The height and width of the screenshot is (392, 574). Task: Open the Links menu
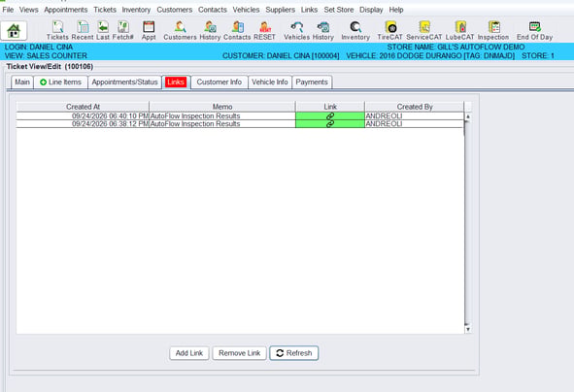click(309, 10)
